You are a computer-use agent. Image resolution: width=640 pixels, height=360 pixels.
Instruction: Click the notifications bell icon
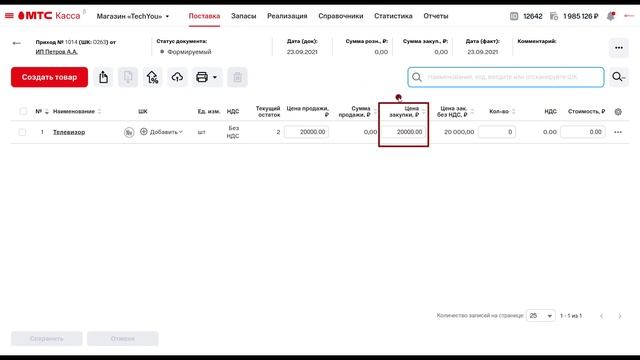[x=611, y=16]
